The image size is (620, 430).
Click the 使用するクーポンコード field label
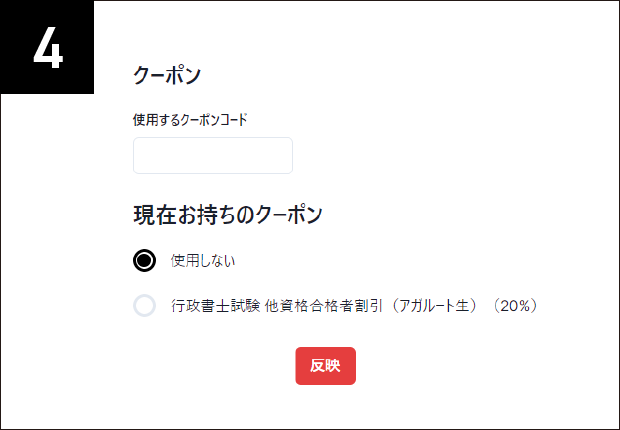189,119
